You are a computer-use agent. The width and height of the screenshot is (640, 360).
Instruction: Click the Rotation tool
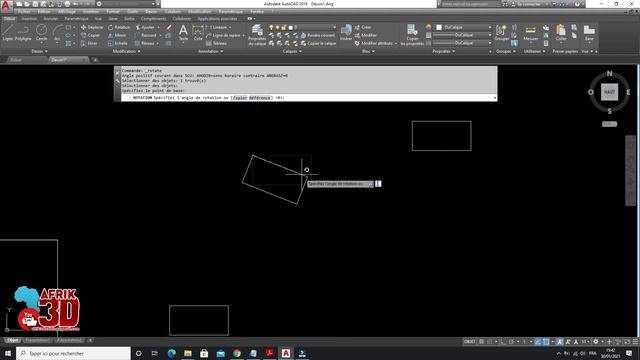pyautogui.click(x=119, y=27)
